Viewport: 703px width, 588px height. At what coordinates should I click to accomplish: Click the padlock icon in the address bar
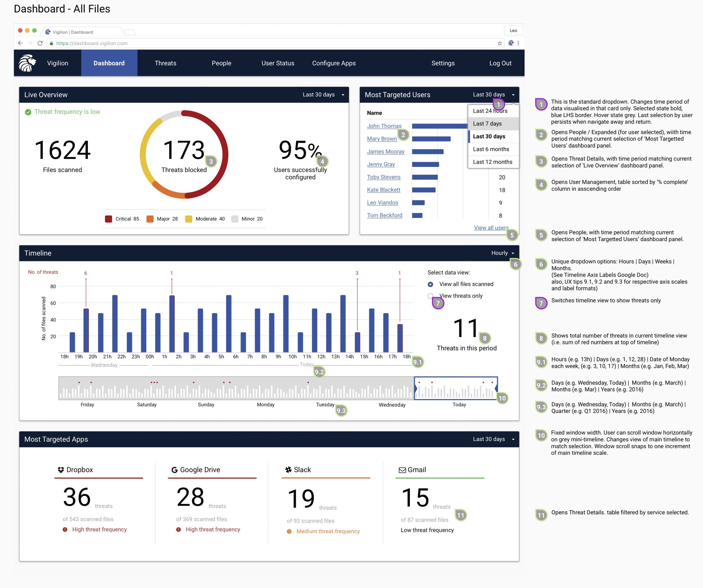point(52,43)
